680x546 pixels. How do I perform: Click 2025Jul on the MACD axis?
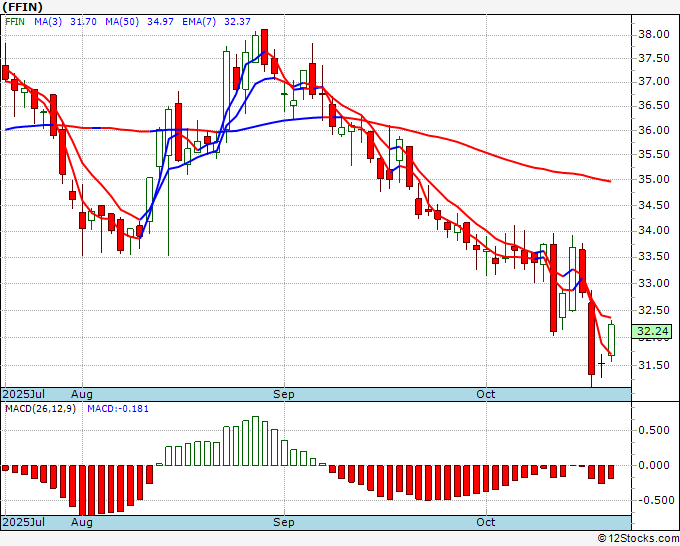click(24, 522)
